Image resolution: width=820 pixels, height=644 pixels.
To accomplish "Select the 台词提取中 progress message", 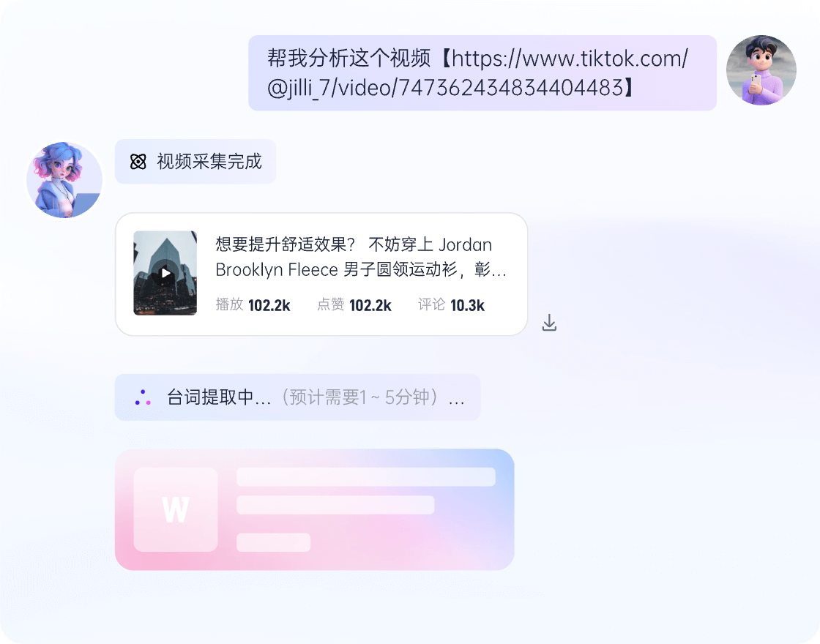I will click(297, 398).
